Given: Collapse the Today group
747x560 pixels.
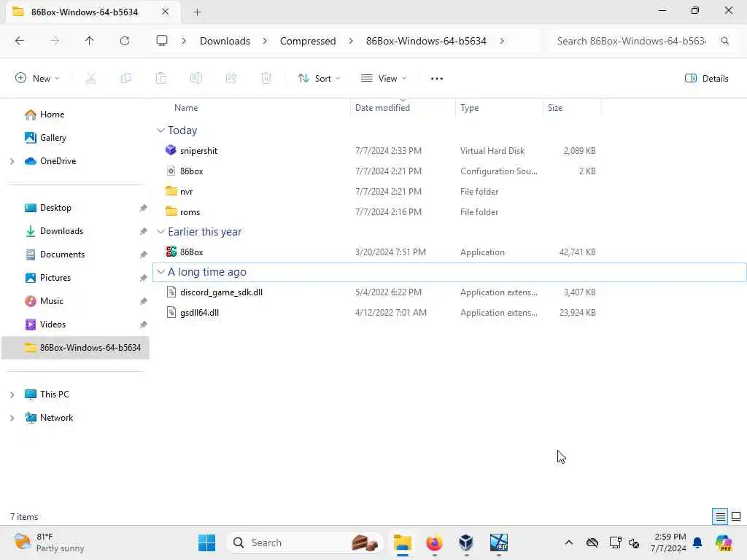Looking at the screenshot, I should click(160, 130).
